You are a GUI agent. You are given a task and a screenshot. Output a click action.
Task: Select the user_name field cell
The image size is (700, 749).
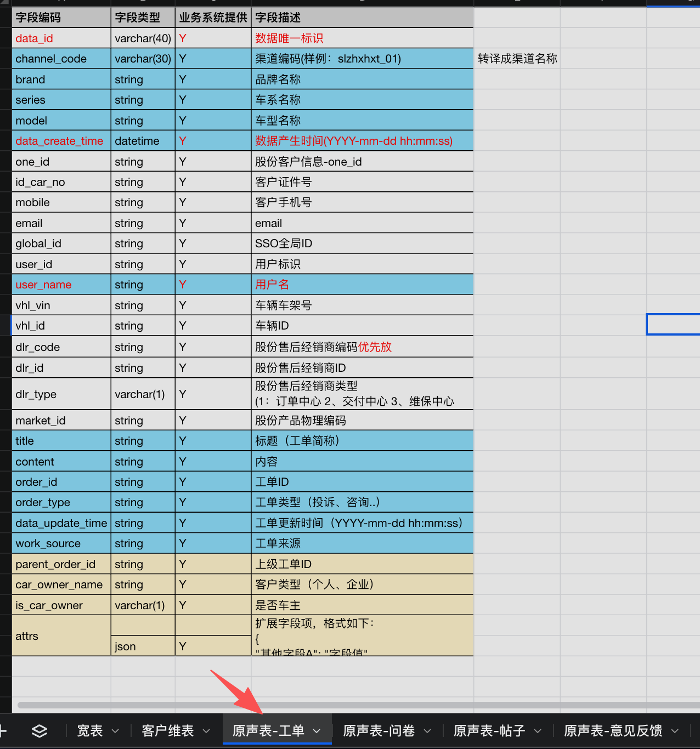click(61, 285)
